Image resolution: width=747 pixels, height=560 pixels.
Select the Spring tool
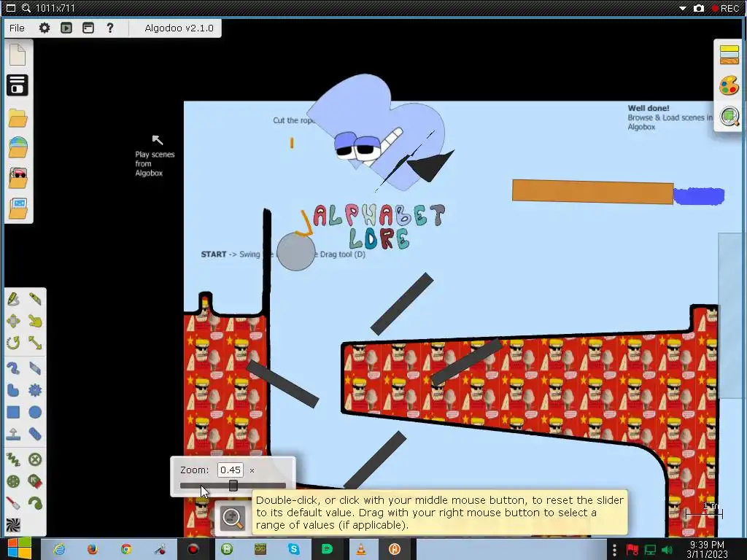[13, 459]
